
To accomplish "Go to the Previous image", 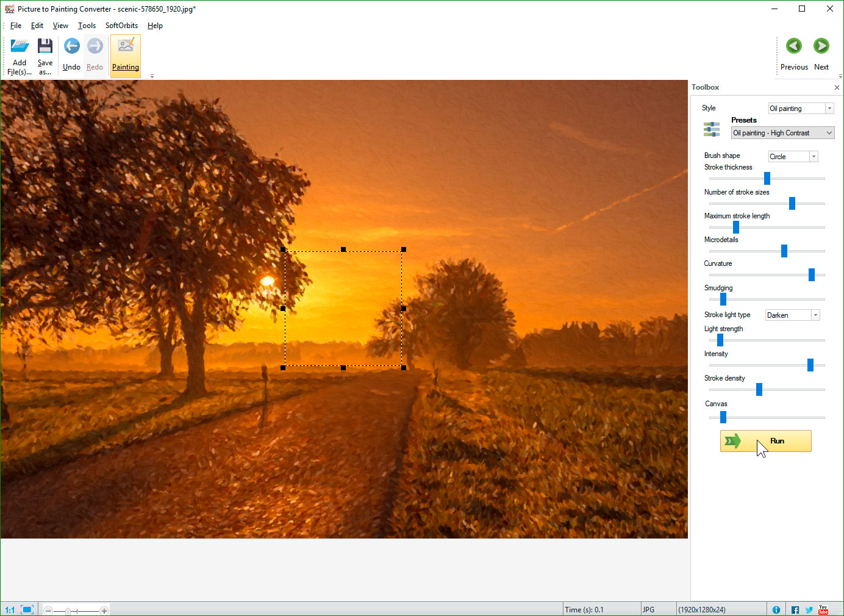I will point(794,55).
